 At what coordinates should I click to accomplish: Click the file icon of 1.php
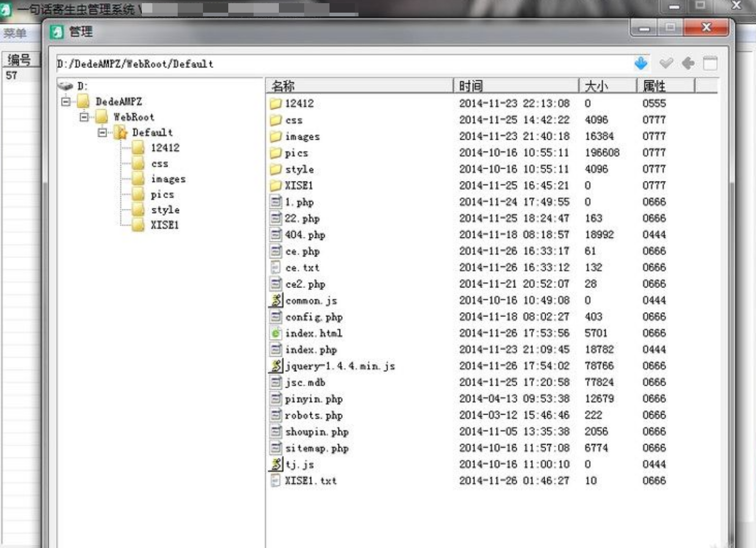[x=276, y=201]
